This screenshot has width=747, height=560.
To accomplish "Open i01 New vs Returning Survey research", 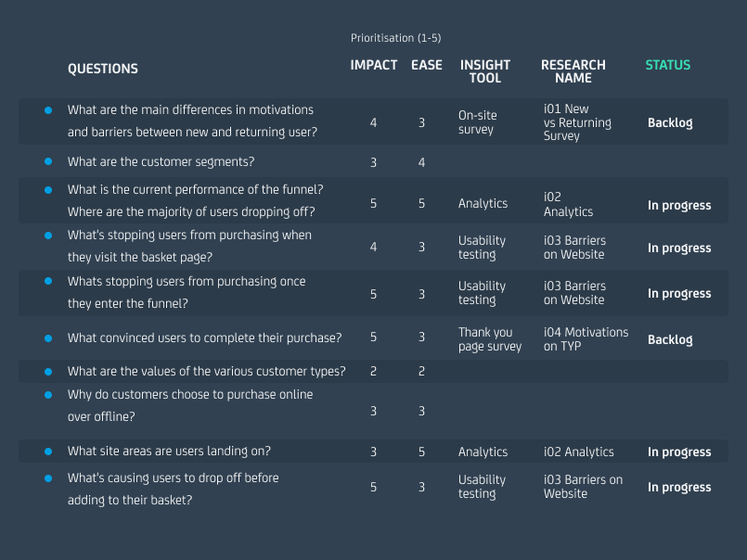I will coord(577,122).
